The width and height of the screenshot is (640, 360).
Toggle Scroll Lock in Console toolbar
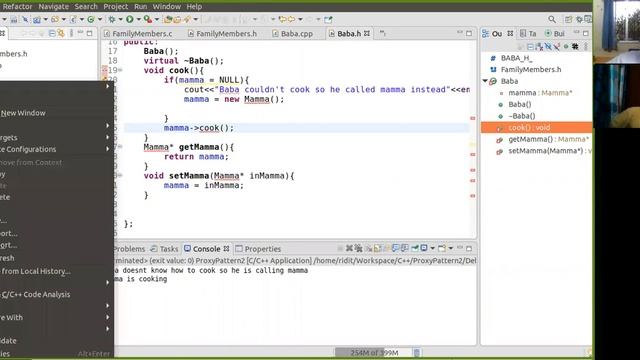(377, 248)
